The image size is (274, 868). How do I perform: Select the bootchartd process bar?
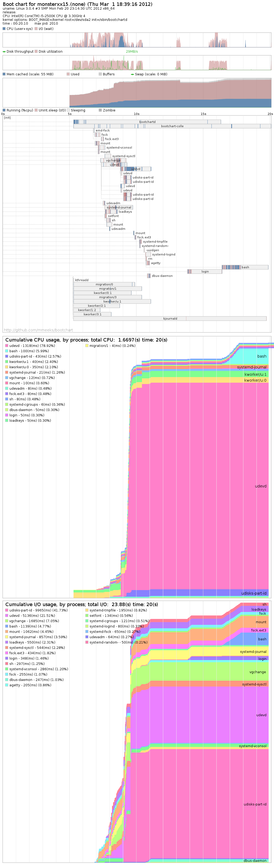[x=147, y=122]
